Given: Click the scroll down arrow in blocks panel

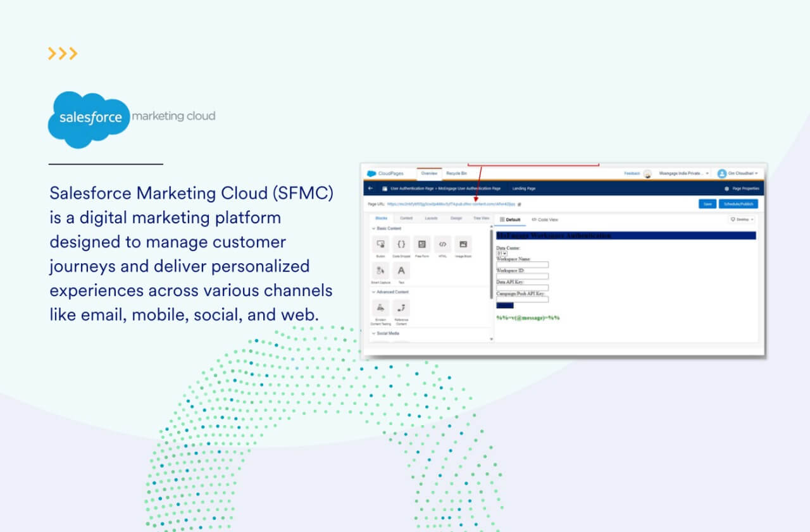Looking at the screenshot, I should tap(491, 339).
